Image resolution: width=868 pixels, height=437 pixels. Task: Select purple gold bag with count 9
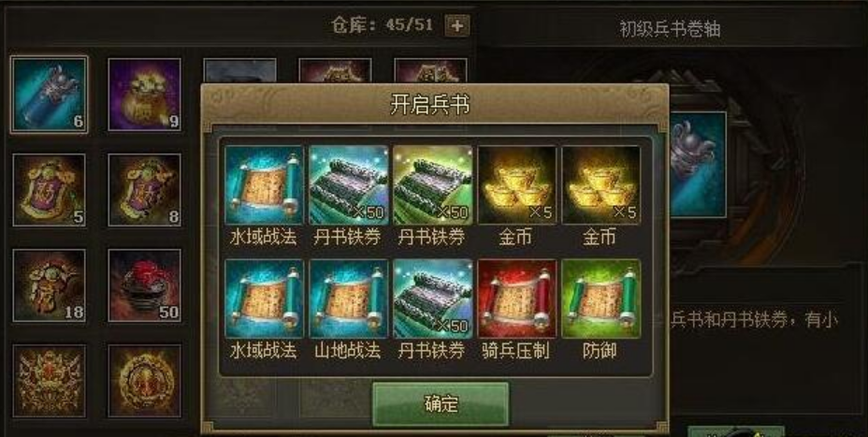[x=144, y=95]
